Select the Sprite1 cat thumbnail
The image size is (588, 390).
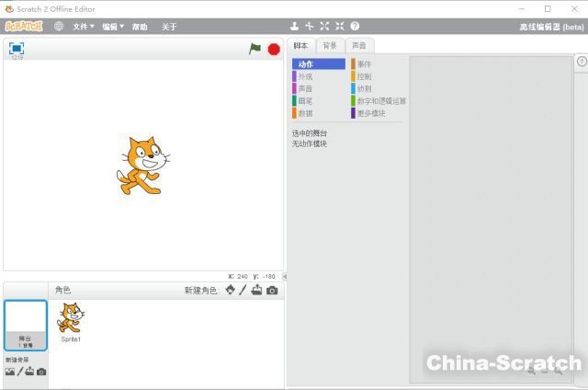71,320
